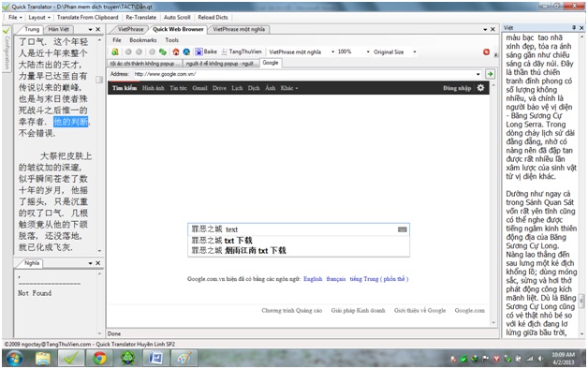Toggle Auto Scroll

click(177, 17)
